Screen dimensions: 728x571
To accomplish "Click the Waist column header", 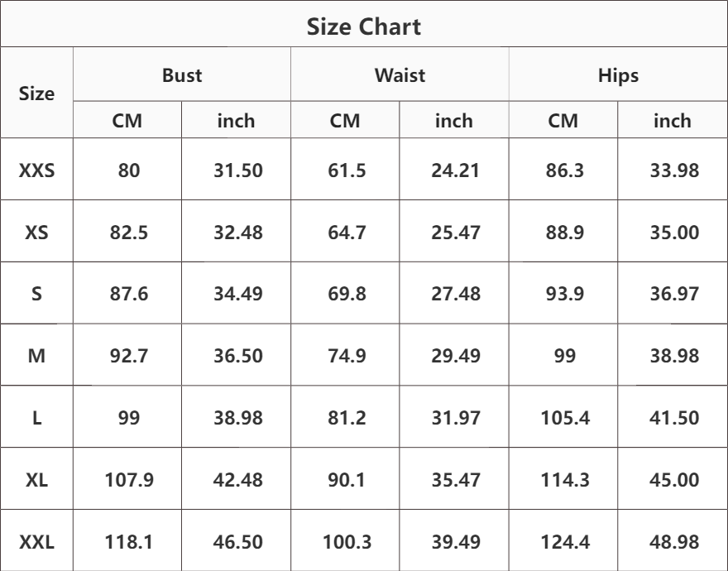I will point(400,75).
